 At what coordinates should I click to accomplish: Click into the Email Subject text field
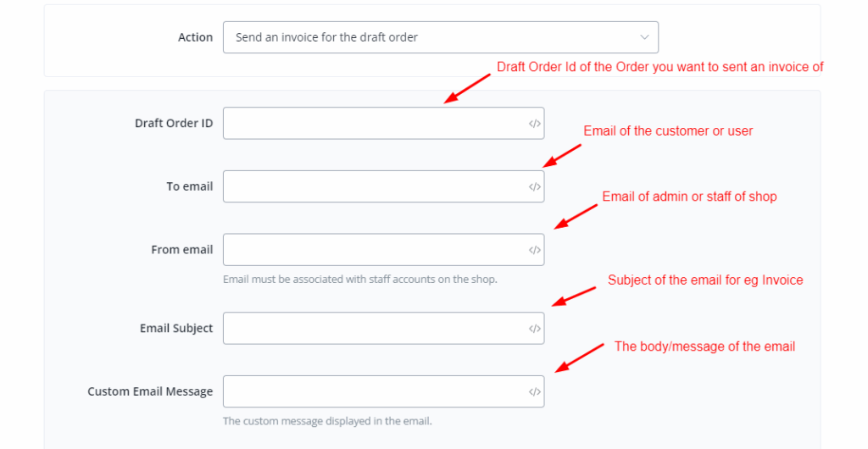point(373,329)
